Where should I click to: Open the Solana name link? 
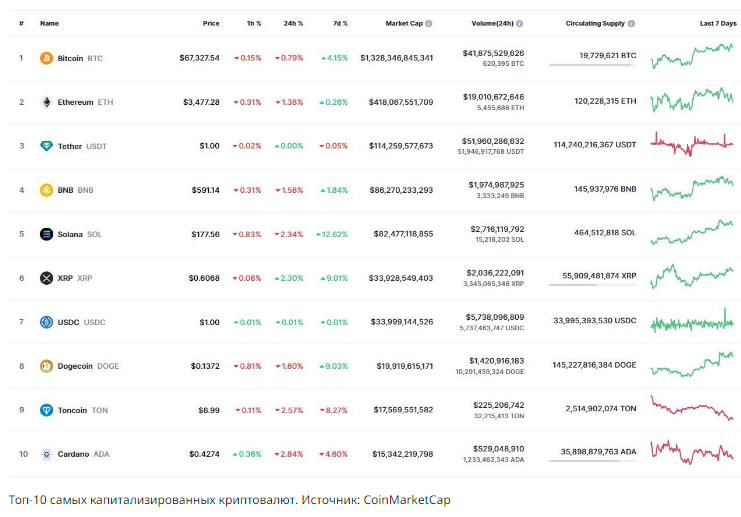pyautogui.click(x=70, y=234)
